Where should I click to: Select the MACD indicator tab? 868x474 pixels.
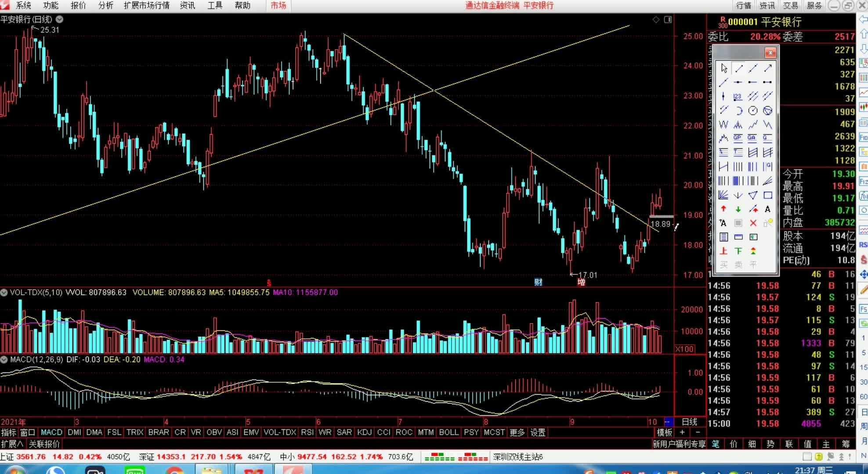(x=51, y=432)
